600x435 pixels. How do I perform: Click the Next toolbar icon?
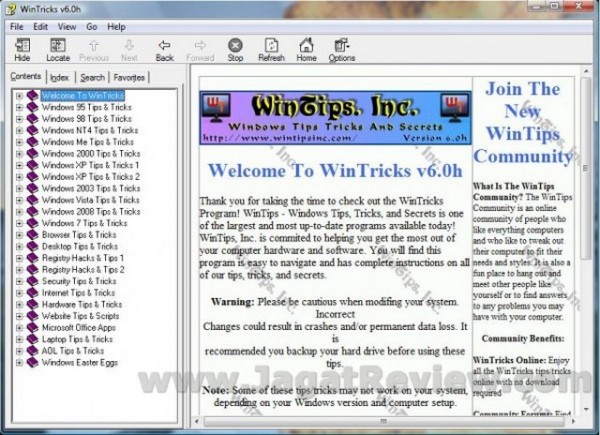[129, 50]
